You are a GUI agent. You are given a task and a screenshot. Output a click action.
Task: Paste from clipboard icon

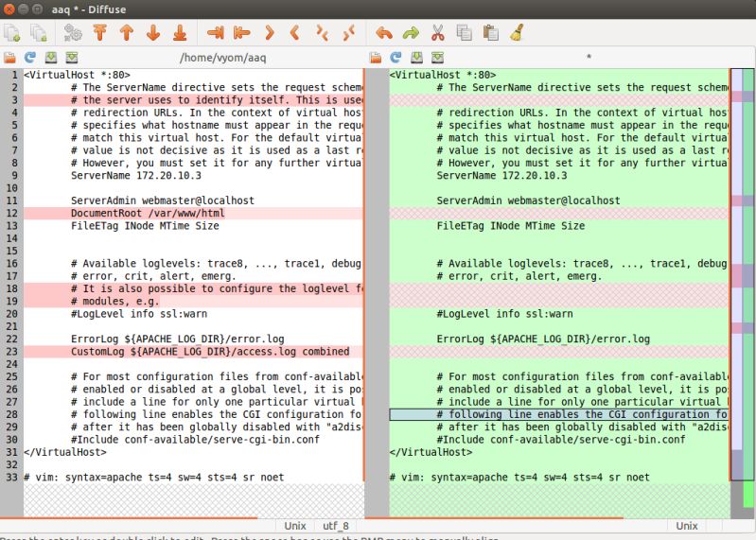tap(491, 33)
